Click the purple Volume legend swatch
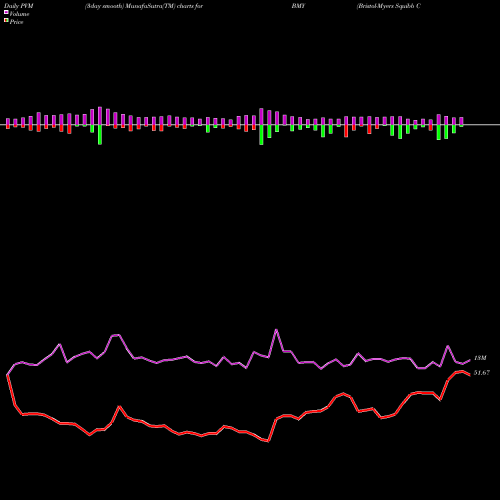Screen dimensions: 500x500 [x=6, y=12]
